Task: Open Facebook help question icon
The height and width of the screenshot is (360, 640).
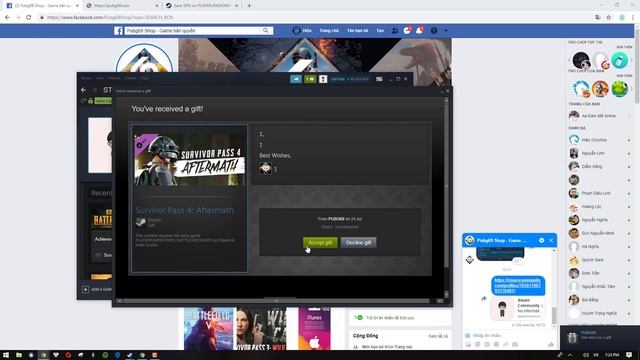Action: pyautogui.click(x=434, y=31)
